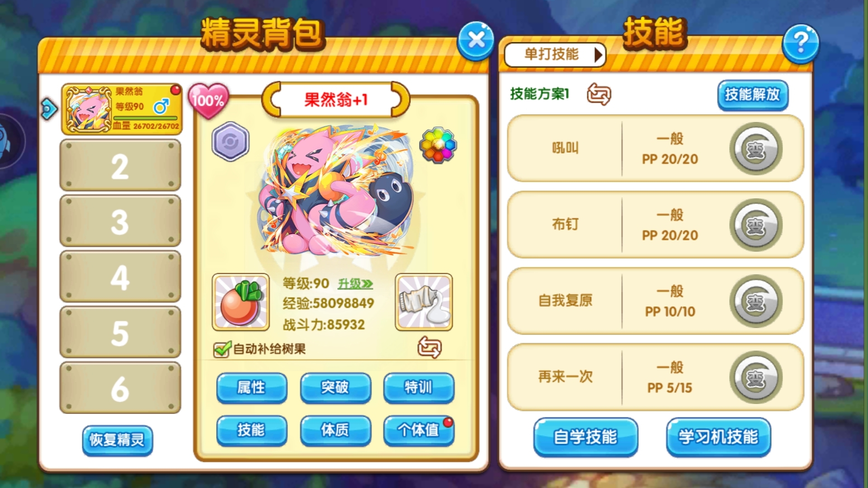Click the rainbow color flower icon
The height and width of the screenshot is (488, 868).
pos(438,145)
